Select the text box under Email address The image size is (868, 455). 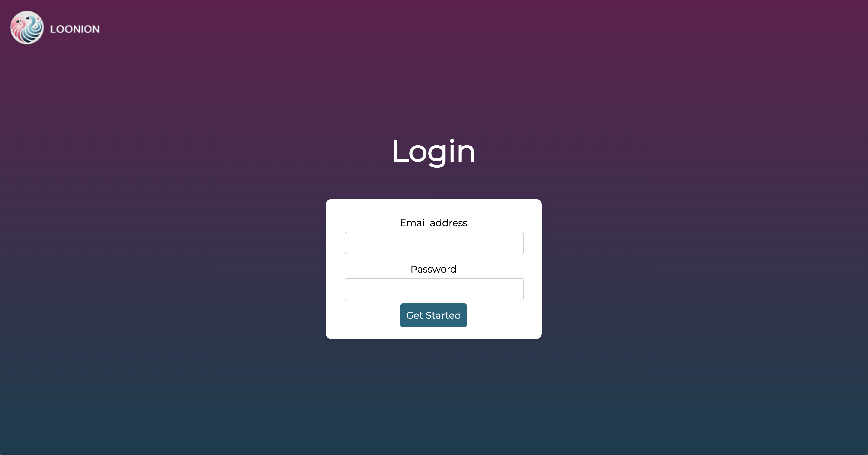(x=434, y=243)
